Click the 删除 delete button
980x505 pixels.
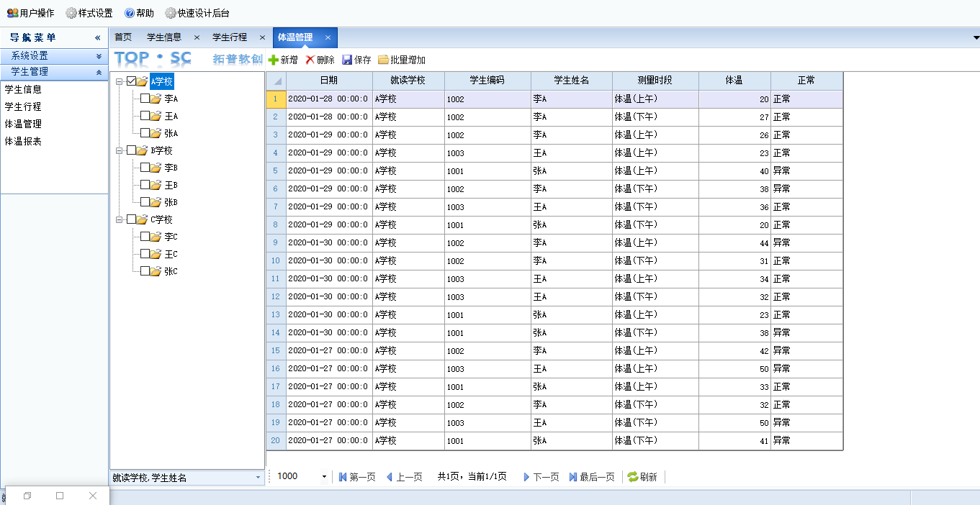pos(320,60)
